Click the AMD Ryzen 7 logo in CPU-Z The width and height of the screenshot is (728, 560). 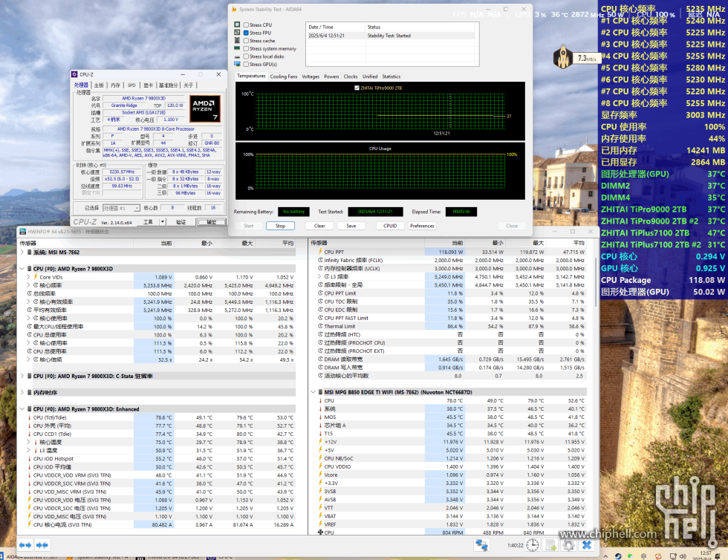tap(205, 108)
